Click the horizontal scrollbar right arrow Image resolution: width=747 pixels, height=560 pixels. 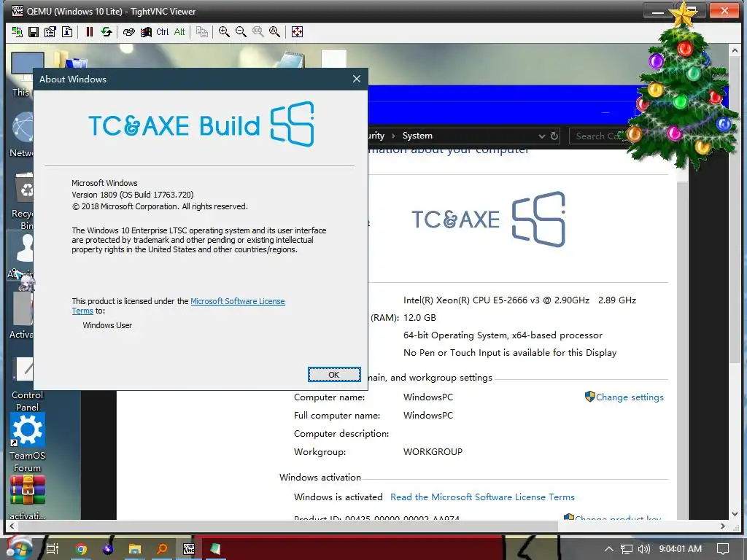click(723, 526)
